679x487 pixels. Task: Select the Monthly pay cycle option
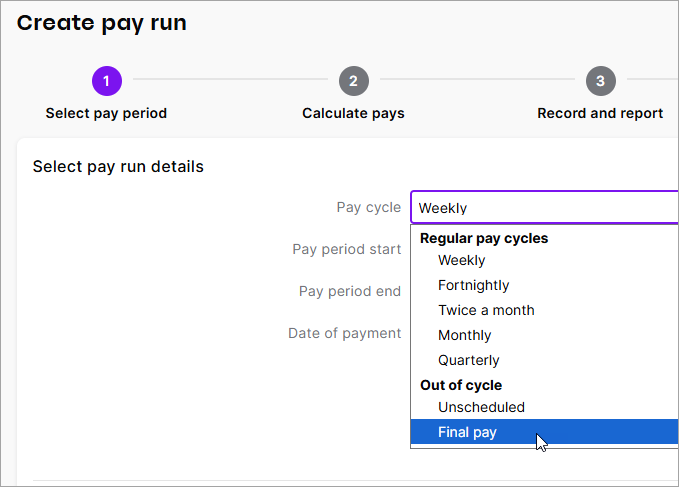[x=464, y=335]
